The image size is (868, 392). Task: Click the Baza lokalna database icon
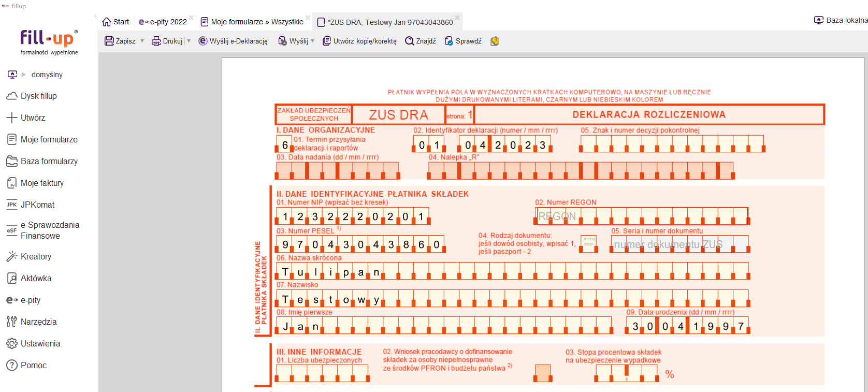pos(819,20)
